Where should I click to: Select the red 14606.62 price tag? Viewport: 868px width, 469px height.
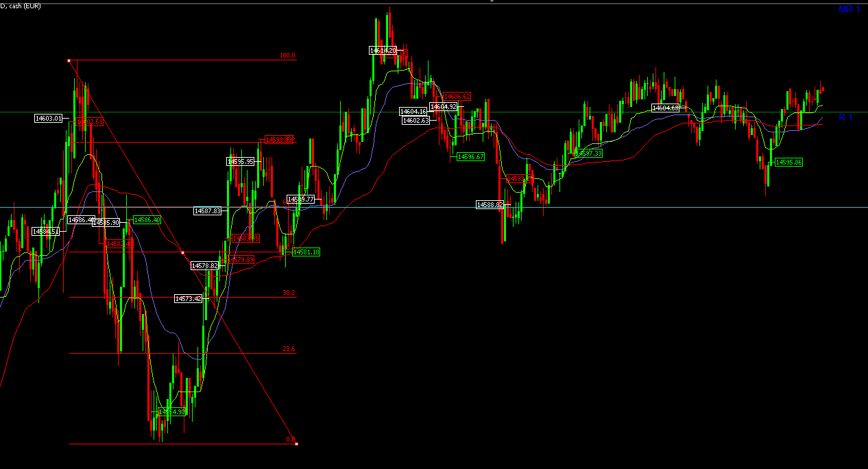(457, 97)
